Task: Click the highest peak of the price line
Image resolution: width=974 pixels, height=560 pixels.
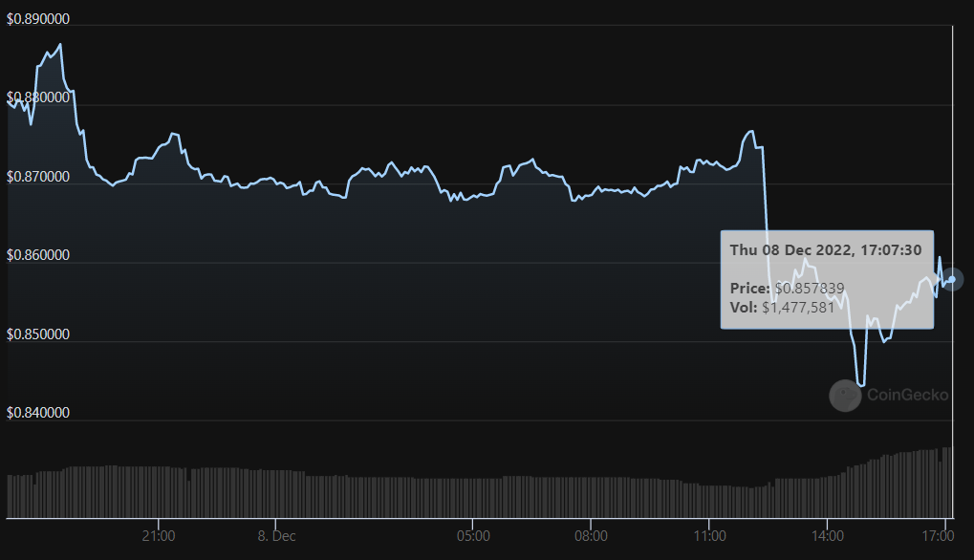Action: (x=60, y=44)
